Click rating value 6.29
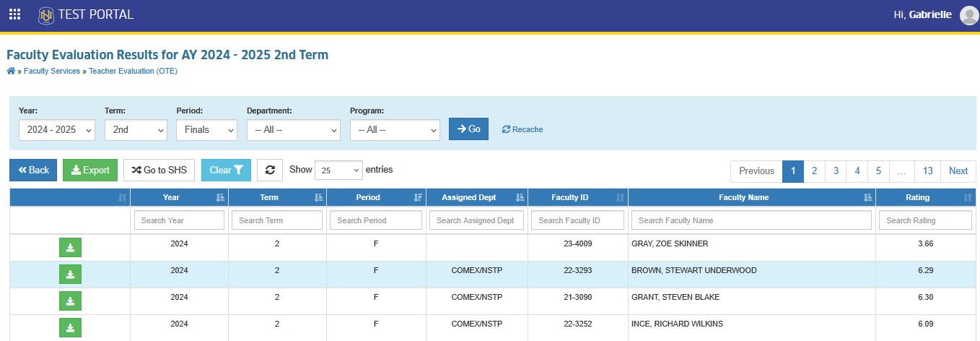The image size is (980, 341). click(926, 270)
